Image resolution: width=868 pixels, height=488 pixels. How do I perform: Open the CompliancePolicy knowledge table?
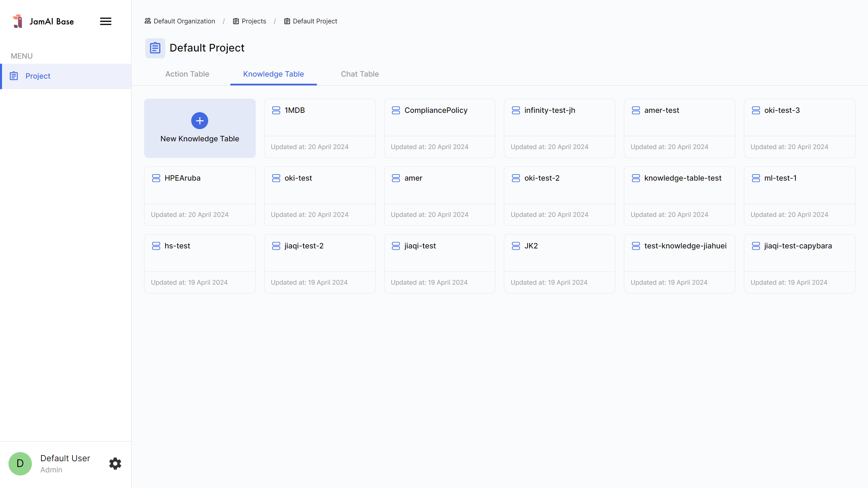pos(439,128)
